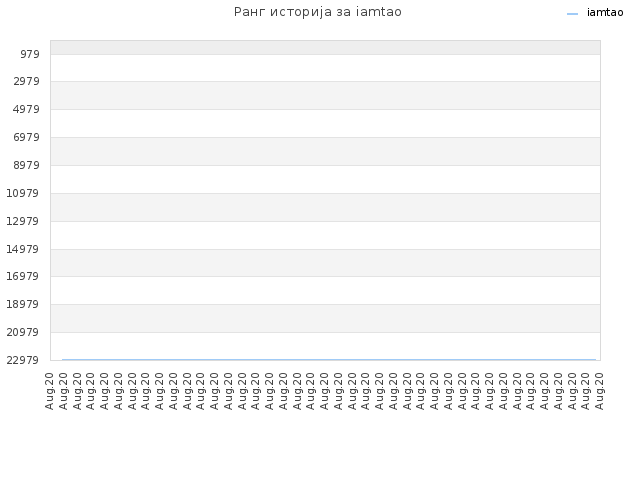
Task: Click the darker gray band above 979 gridline
Action: click(325, 47)
